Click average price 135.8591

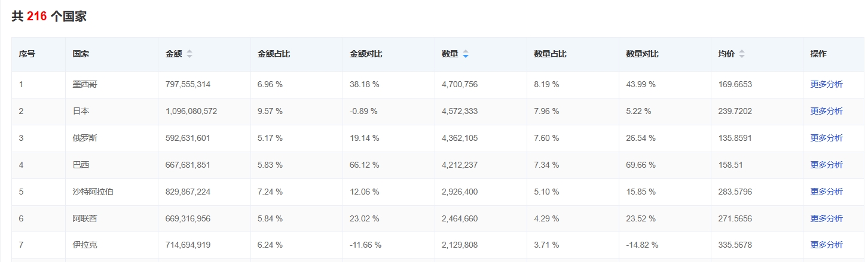coord(735,138)
